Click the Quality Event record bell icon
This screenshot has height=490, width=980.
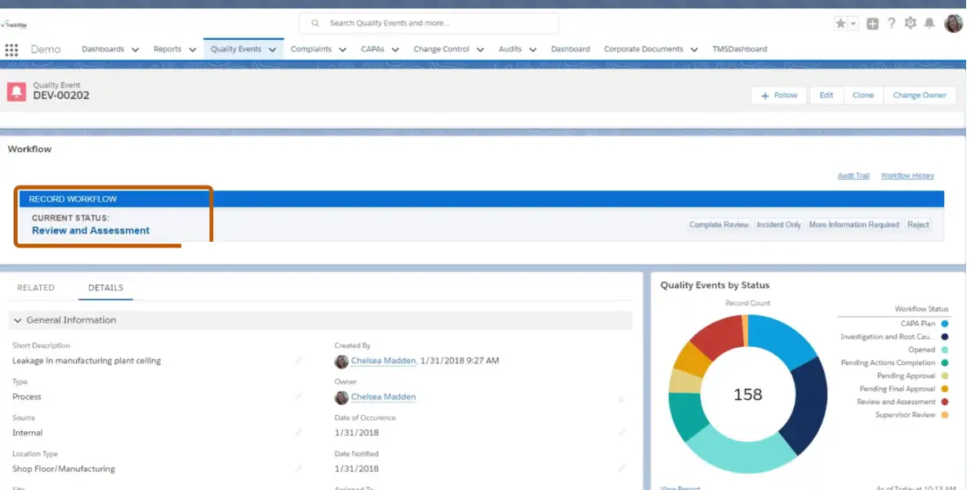point(16,91)
